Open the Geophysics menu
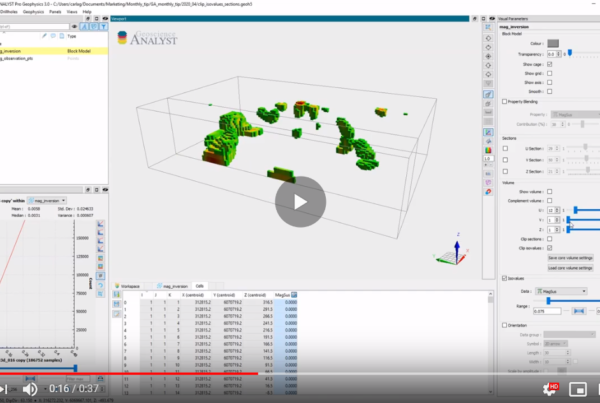The image size is (600, 403). click(x=39, y=10)
